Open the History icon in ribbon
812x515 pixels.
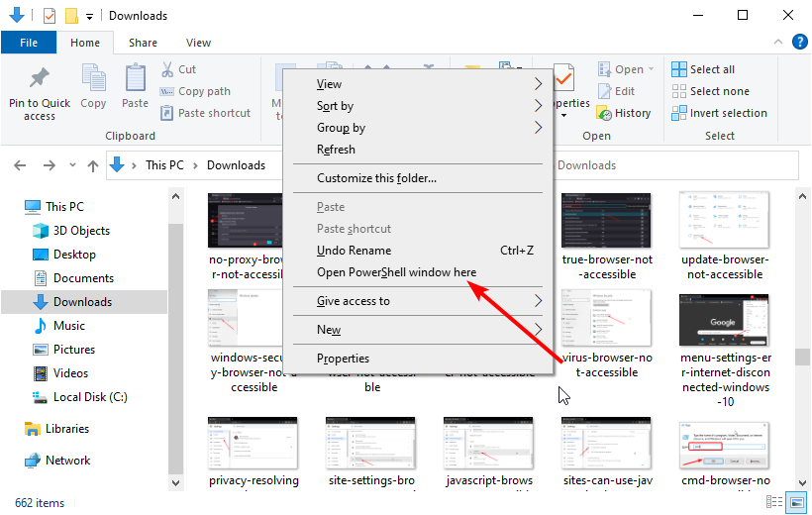coord(604,113)
